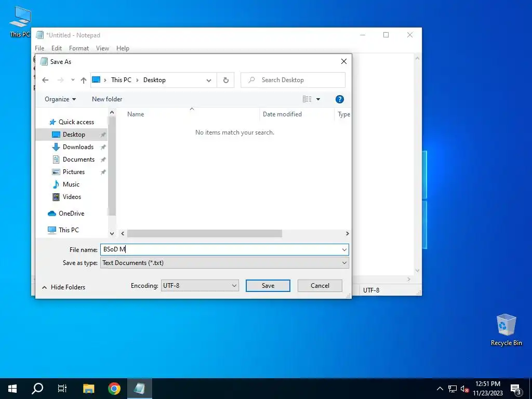Go back using the Save As back arrow
The width and height of the screenshot is (532, 399).
45,80
